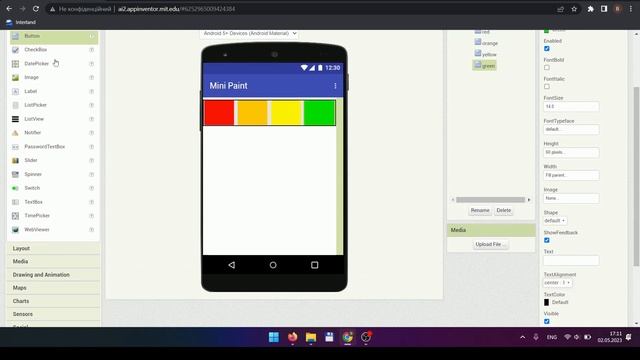Tap the phone's recent apps square
The width and height of the screenshot is (640, 360).
[314, 265]
